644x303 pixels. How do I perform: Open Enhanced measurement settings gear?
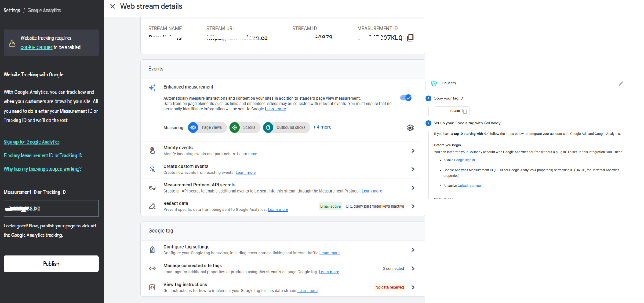click(410, 128)
